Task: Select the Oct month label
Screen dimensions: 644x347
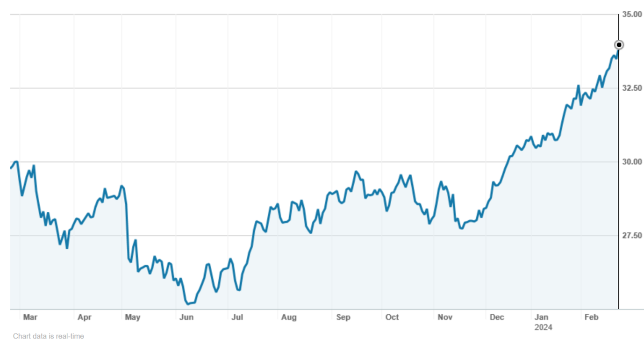Action: click(392, 318)
